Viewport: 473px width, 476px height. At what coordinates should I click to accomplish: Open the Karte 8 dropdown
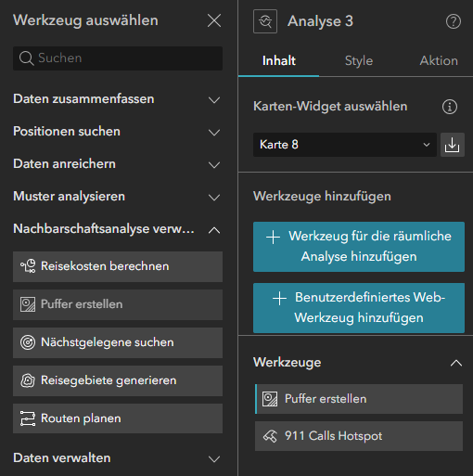tap(345, 145)
